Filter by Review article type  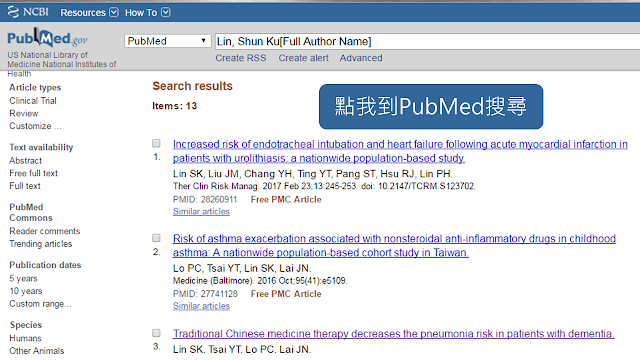(24, 113)
